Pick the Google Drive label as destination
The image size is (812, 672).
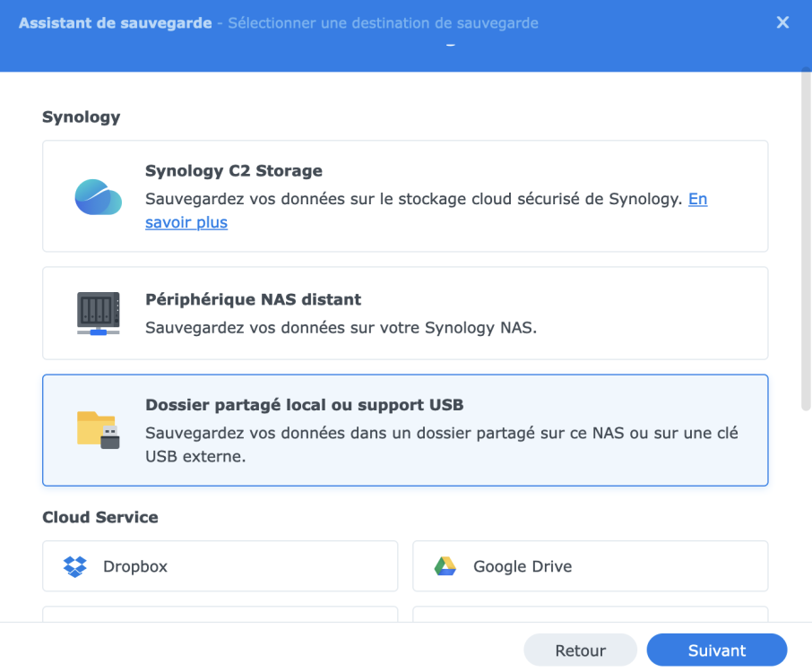523,566
